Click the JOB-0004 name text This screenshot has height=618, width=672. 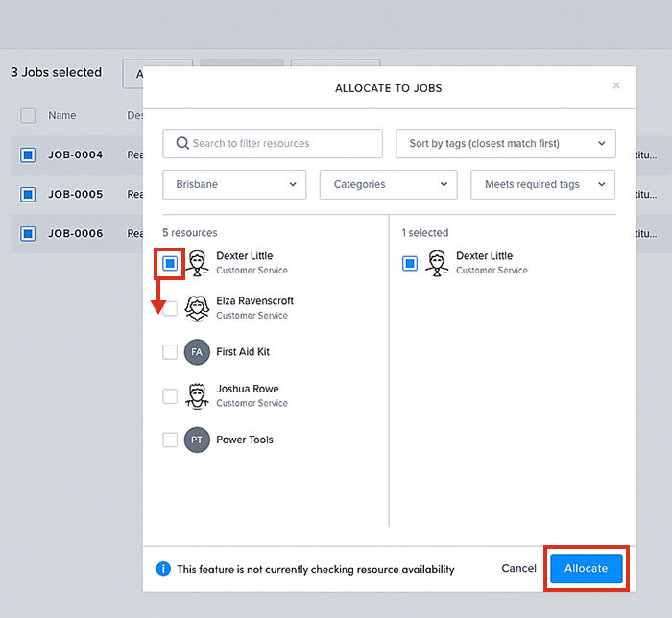click(76, 154)
